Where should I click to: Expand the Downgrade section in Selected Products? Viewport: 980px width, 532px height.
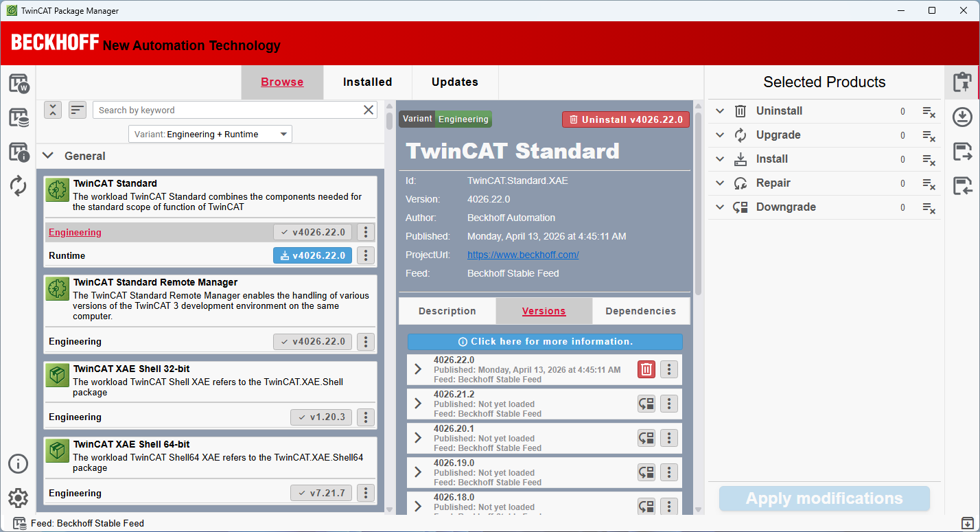pos(720,207)
